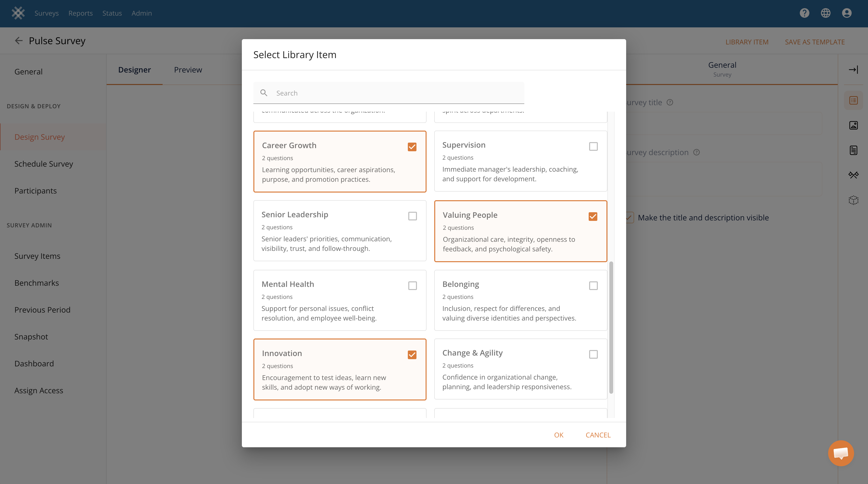Open the image panel icon in right sidebar

pos(853,125)
